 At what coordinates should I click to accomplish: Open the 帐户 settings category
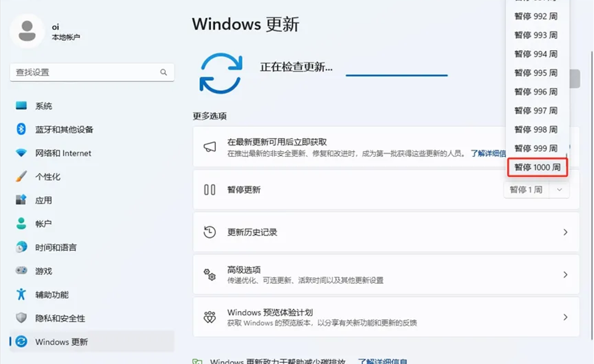coord(92,224)
